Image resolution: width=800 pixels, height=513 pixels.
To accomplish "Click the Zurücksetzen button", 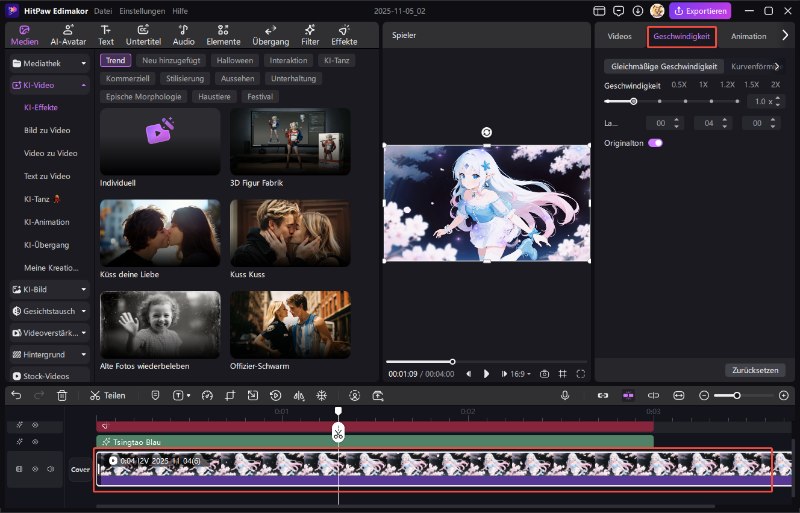I will (755, 370).
